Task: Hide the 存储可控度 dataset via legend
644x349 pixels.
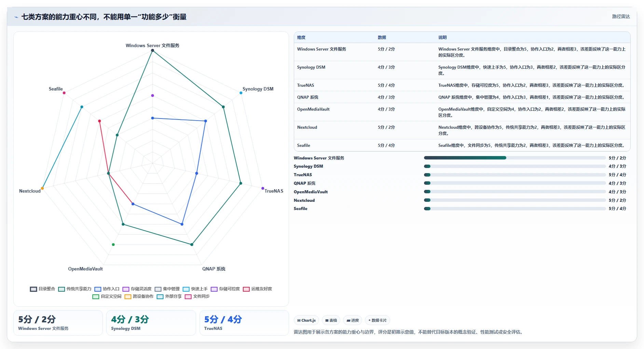Action: tap(225, 289)
